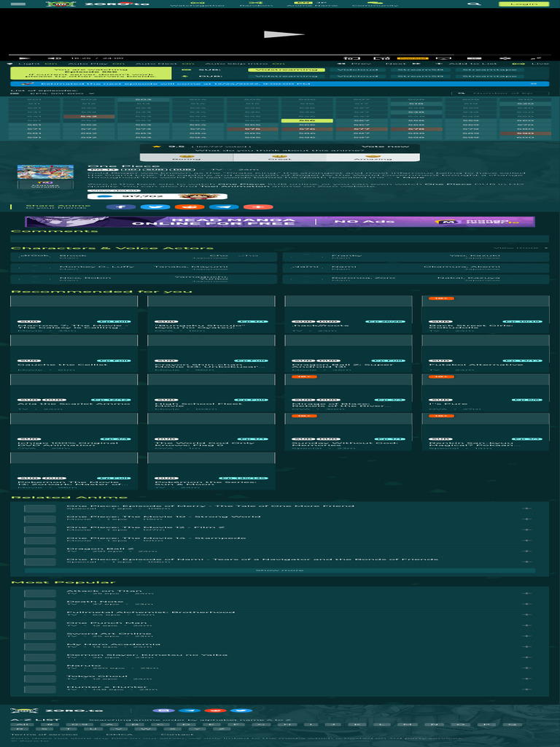Screen dimensions: 560x747
Task: Share anime on Twitter
Action: pyautogui.click(x=155, y=207)
